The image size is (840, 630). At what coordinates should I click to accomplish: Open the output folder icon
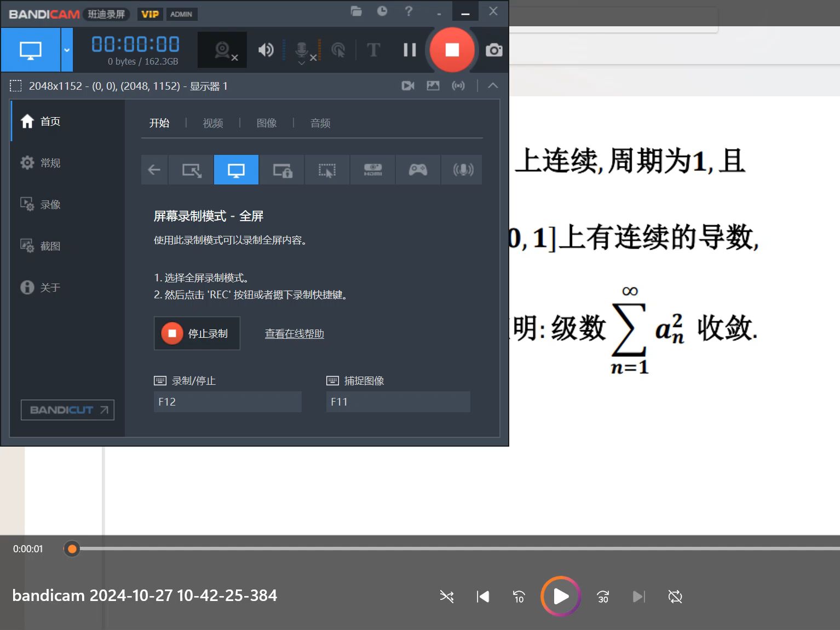pyautogui.click(x=356, y=11)
